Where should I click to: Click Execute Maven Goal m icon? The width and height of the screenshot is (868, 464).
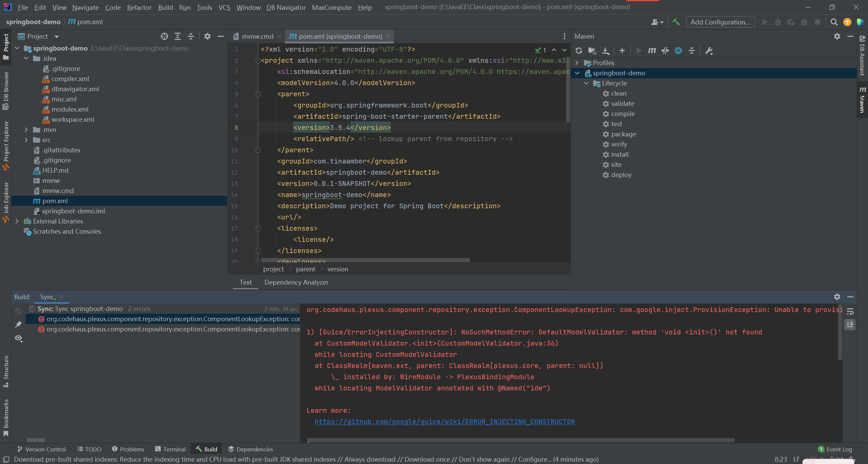coord(652,51)
